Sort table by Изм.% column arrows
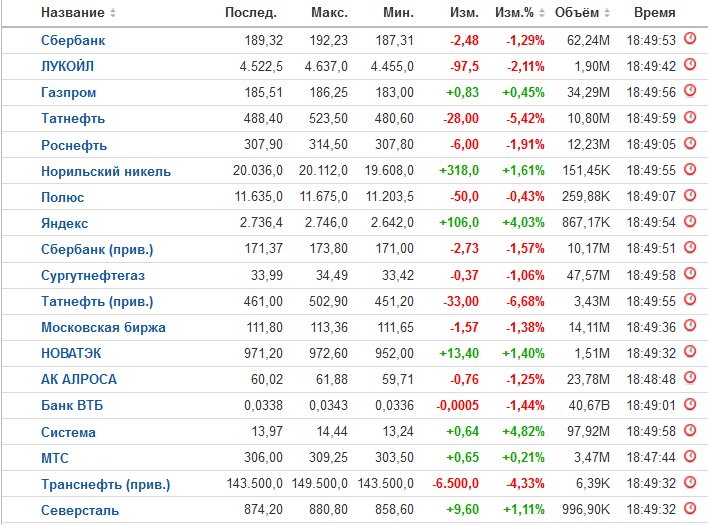This screenshot has width=708, height=525. (542, 13)
